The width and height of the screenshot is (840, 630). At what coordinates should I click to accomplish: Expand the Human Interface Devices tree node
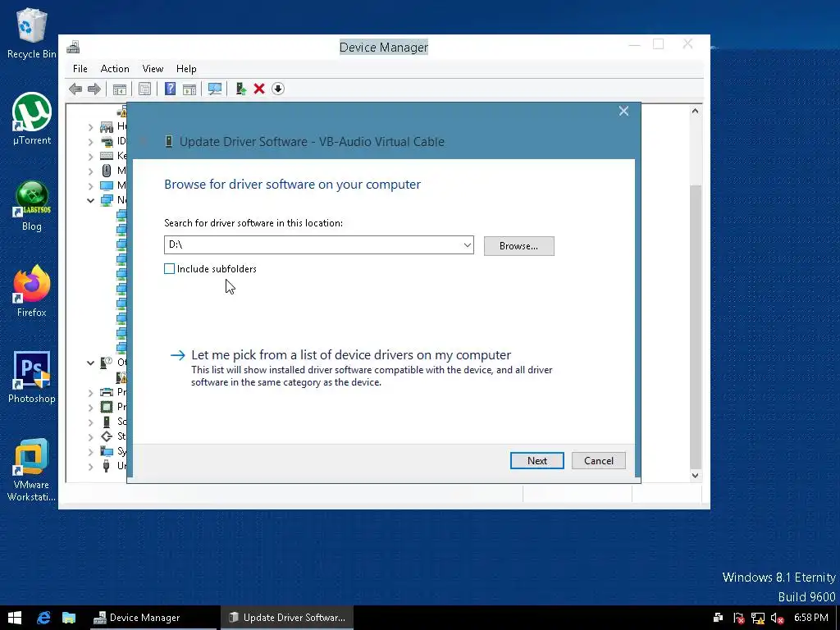90,127
